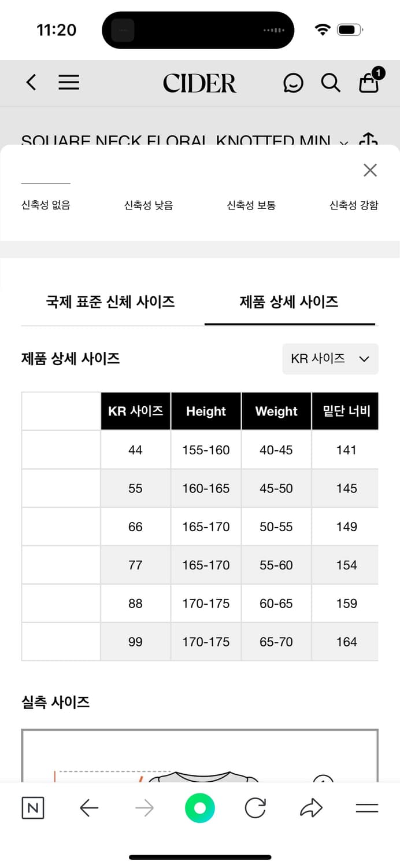Open the browser bottom-right menu lines
The image size is (400, 868).
pyautogui.click(x=366, y=808)
